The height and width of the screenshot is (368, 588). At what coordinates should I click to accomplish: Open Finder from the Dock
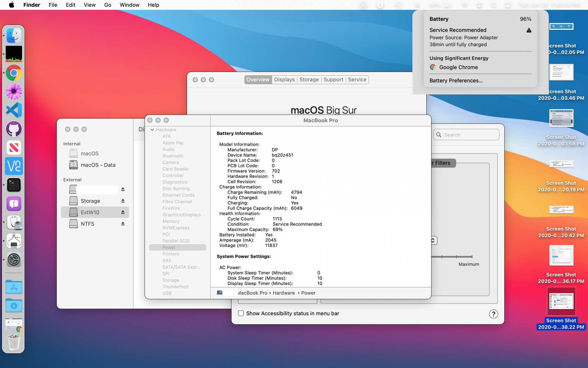(x=14, y=36)
